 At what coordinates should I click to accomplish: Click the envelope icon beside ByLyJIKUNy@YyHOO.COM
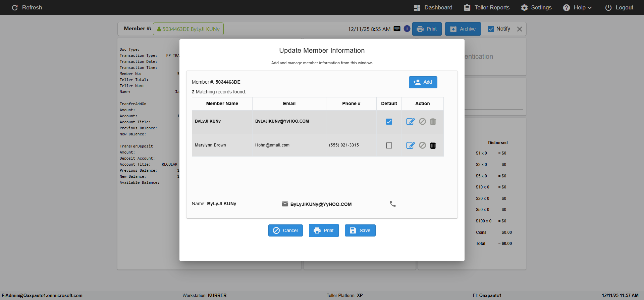[x=285, y=204]
